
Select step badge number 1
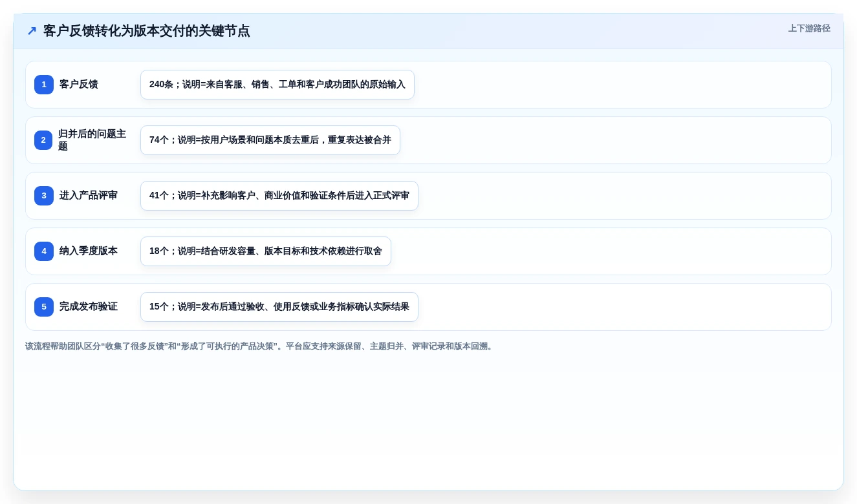tap(44, 85)
